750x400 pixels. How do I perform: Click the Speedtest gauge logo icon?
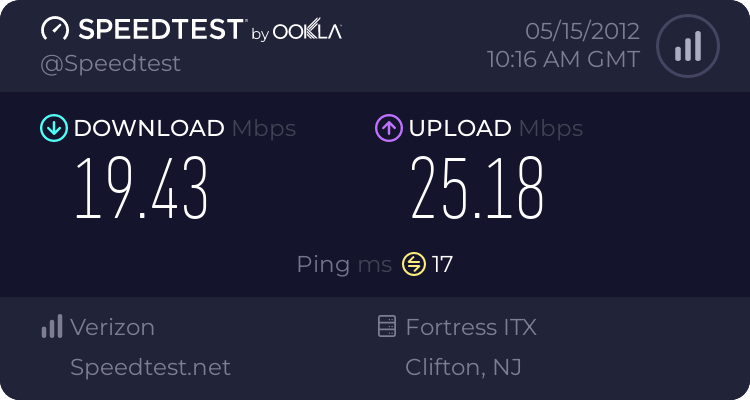pos(56,29)
